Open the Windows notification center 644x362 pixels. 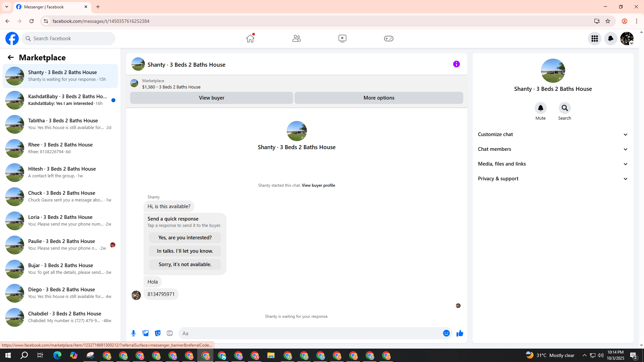(634, 355)
